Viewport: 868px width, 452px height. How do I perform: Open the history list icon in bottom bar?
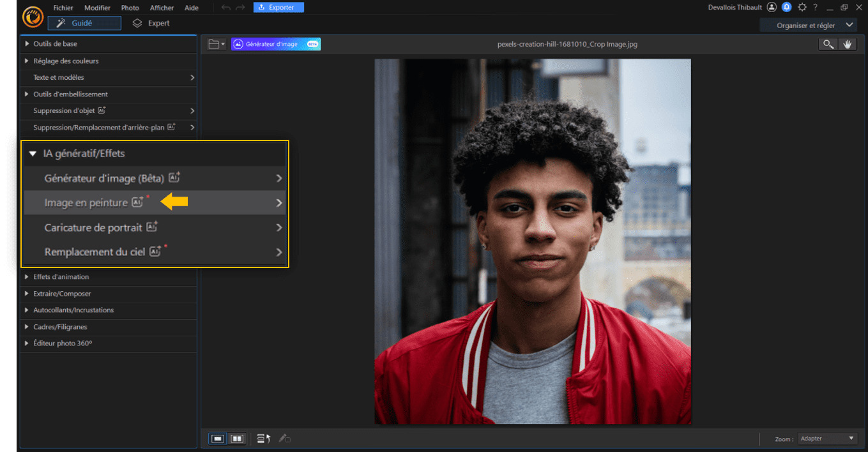(264, 439)
